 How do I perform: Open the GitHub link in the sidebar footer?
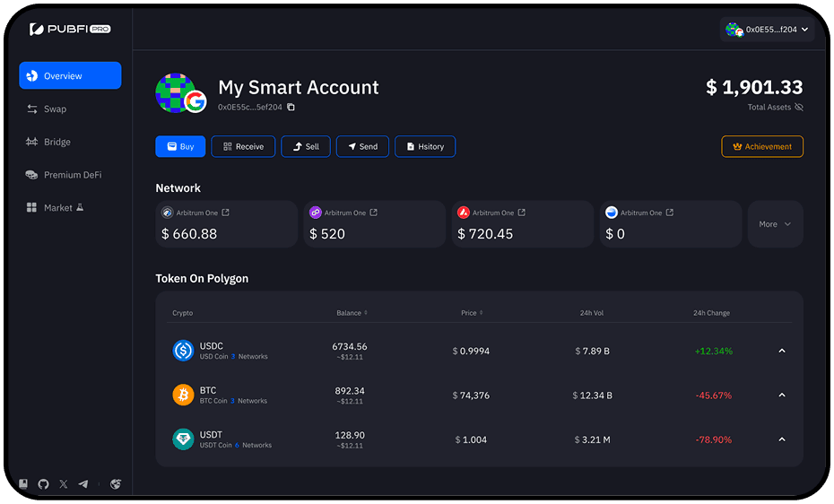pos(43,484)
